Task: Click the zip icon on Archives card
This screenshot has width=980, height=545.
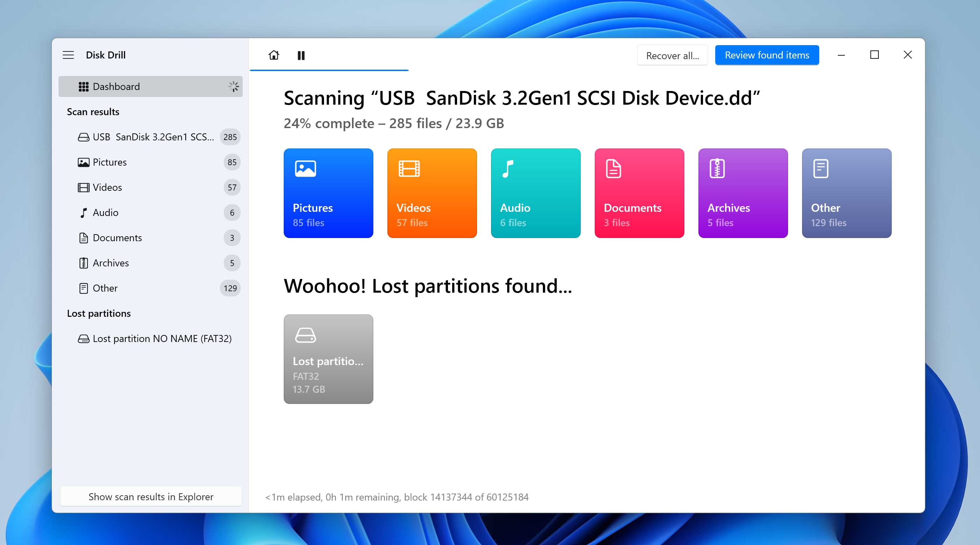Action: click(717, 168)
